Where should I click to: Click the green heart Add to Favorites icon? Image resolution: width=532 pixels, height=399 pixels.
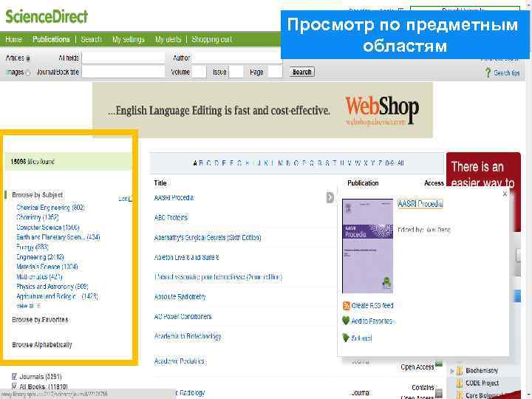tap(346, 321)
